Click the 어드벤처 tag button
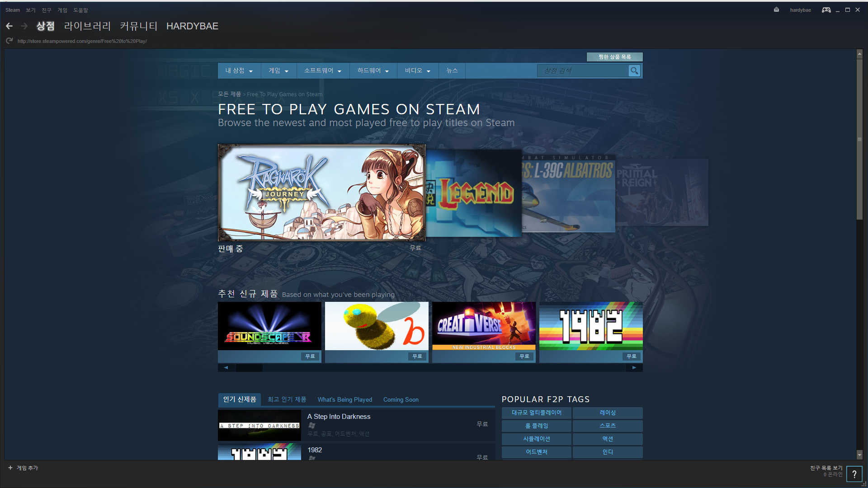Viewport: 868px width, 488px height. (x=536, y=452)
